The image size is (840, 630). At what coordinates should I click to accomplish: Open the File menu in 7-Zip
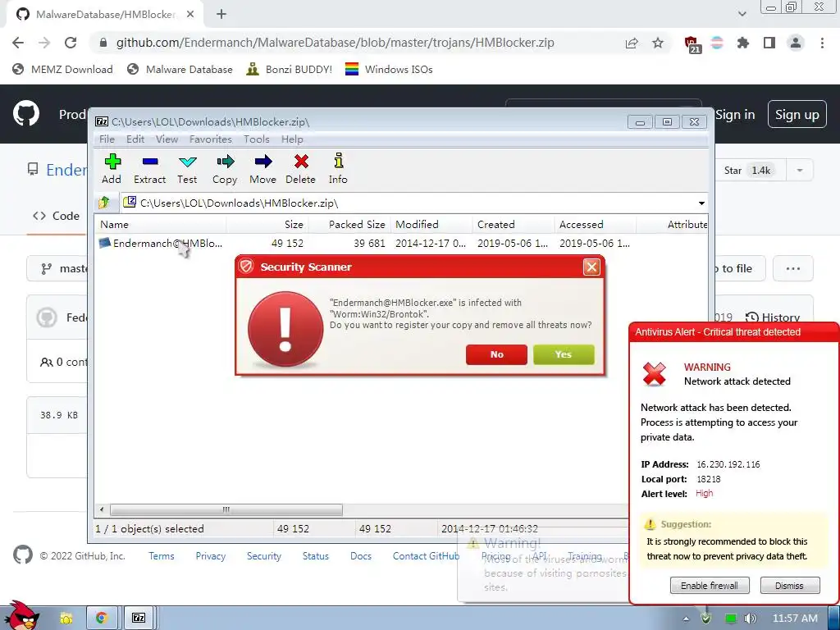tap(107, 139)
